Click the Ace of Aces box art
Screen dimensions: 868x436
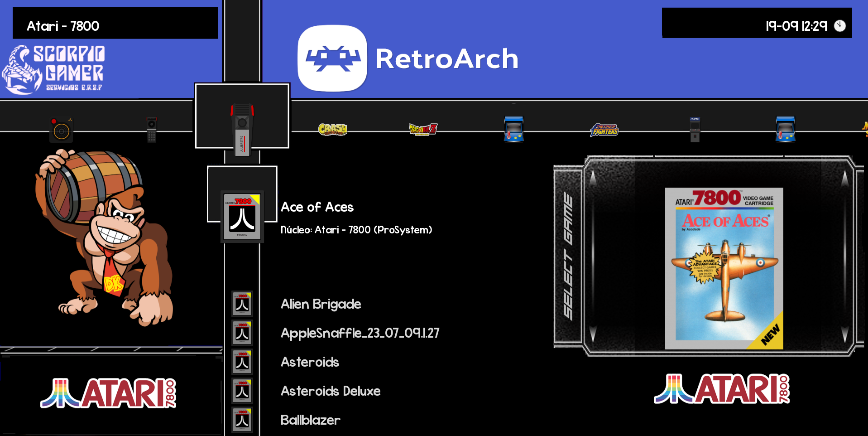(724, 268)
